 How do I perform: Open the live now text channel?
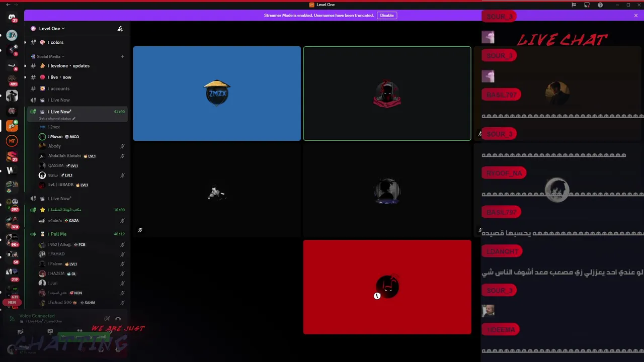tap(77, 77)
